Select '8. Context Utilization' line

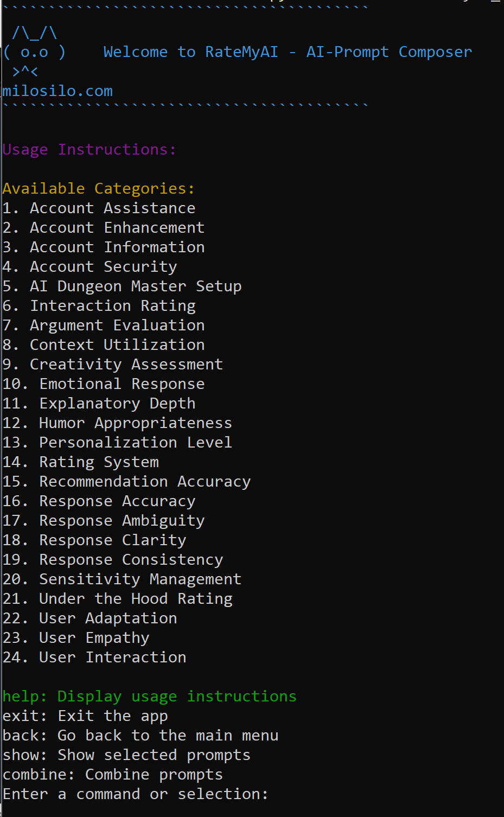click(104, 344)
